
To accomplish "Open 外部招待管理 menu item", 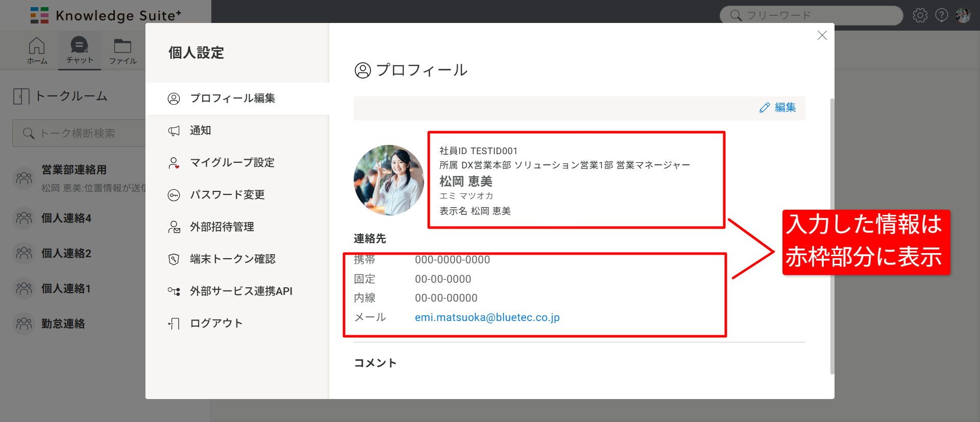I will 222,227.
